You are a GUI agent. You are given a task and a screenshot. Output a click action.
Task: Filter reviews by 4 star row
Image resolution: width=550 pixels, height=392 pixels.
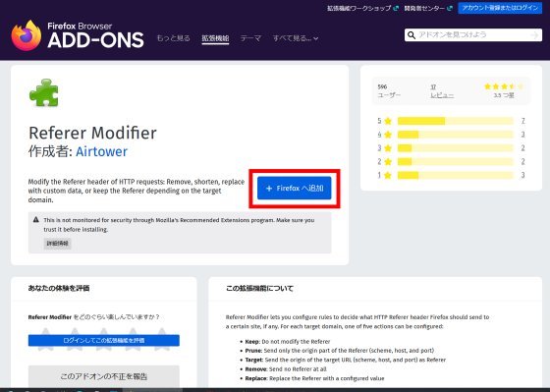click(x=451, y=135)
